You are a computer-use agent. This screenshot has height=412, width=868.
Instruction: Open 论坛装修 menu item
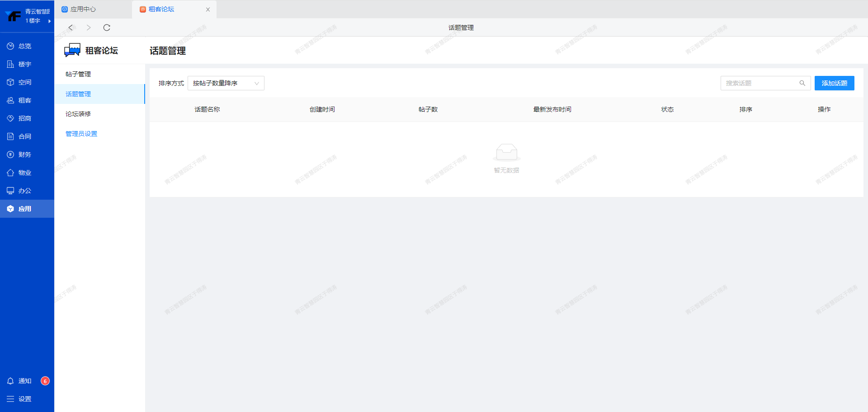point(78,114)
